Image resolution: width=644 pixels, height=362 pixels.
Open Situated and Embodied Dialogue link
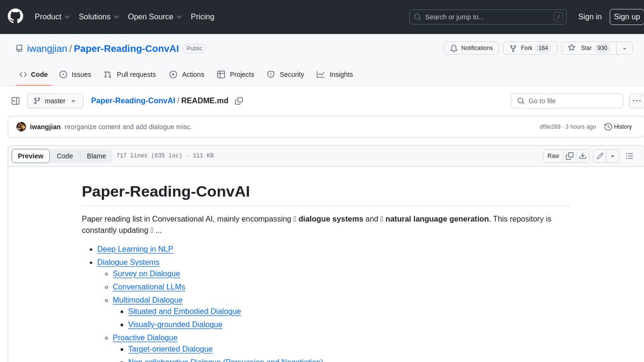click(185, 312)
